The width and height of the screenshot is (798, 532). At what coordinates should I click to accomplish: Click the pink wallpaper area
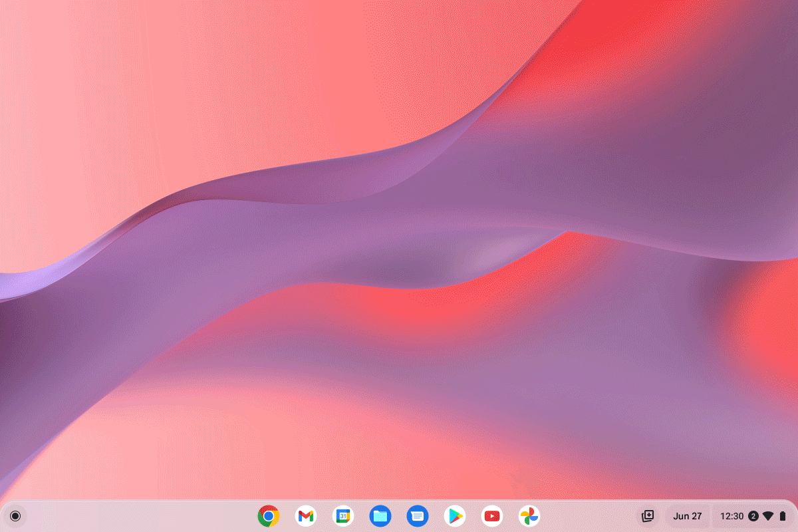(133, 100)
